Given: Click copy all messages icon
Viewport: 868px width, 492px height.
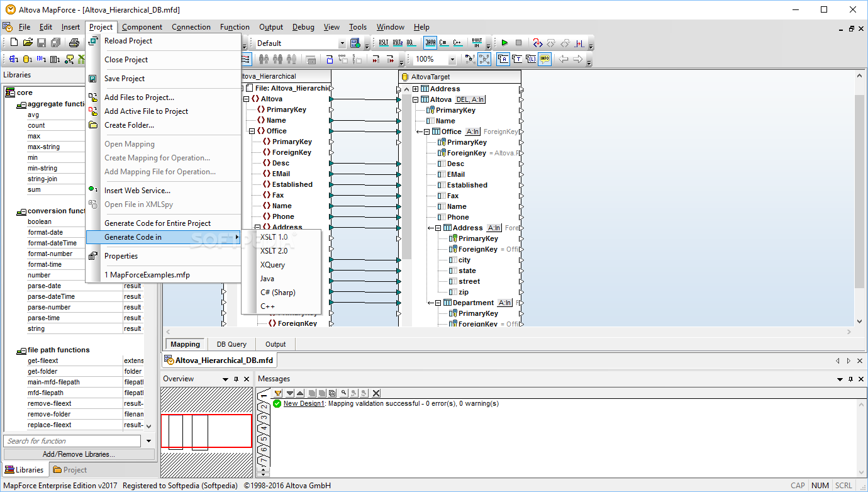Looking at the screenshot, I should coord(332,393).
